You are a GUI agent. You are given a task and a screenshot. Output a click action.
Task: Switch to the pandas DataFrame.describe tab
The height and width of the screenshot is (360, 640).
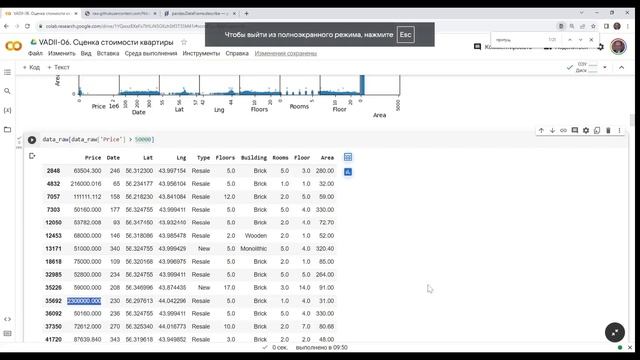[x=199, y=13]
